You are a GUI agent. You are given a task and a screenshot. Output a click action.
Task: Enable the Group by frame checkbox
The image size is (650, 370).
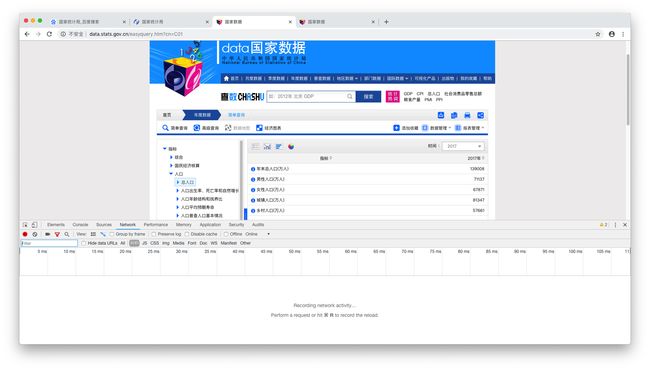tap(112, 234)
